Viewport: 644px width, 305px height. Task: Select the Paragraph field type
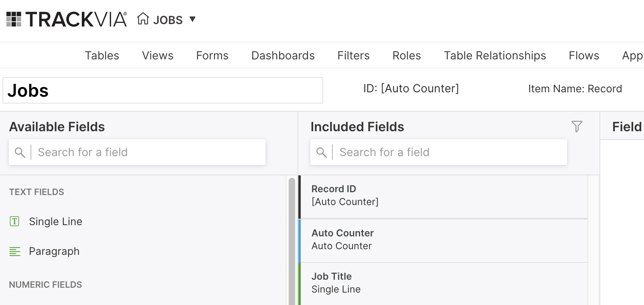point(54,251)
